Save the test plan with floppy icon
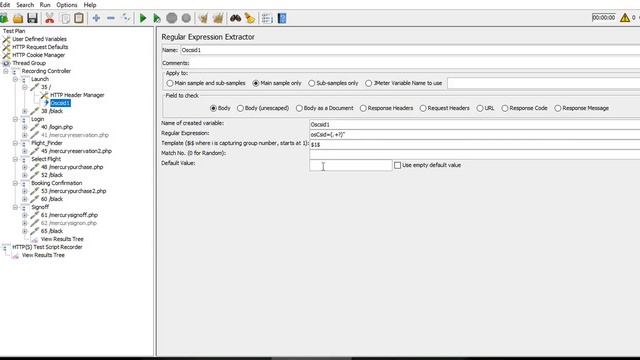The width and height of the screenshot is (640, 360). (x=32, y=18)
